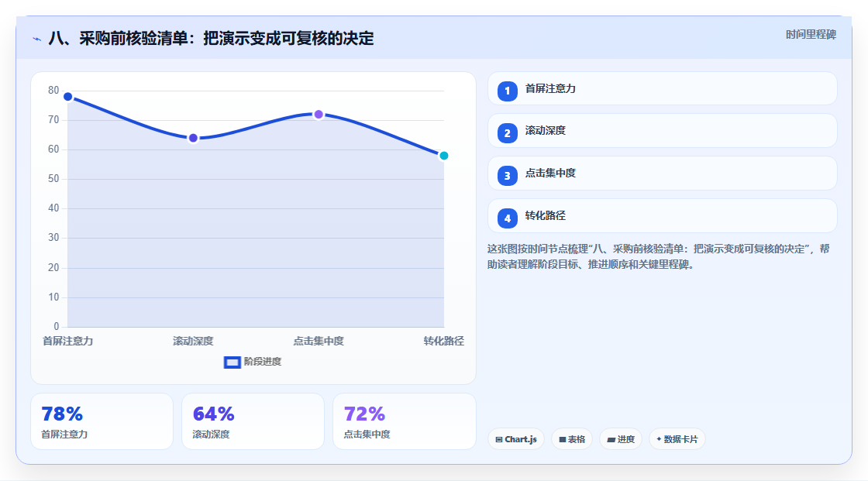Viewport: 868px width, 481px height.
Task: Click the number 4 badge for 转化路径
Action: pyautogui.click(x=507, y=218)
